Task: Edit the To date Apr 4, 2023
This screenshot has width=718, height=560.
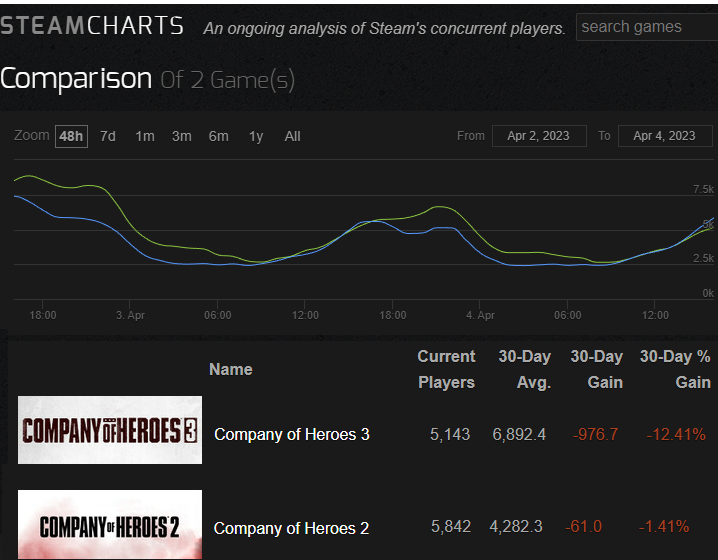Action: [664, 136]
